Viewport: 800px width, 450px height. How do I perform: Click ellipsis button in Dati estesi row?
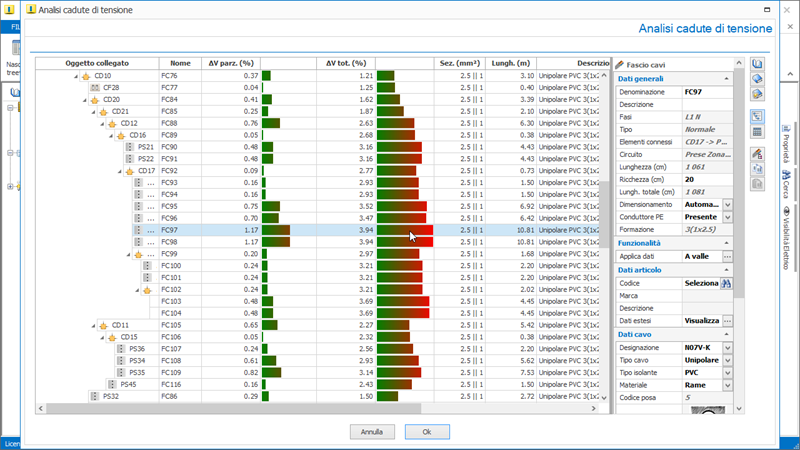(x=727, y=321)
